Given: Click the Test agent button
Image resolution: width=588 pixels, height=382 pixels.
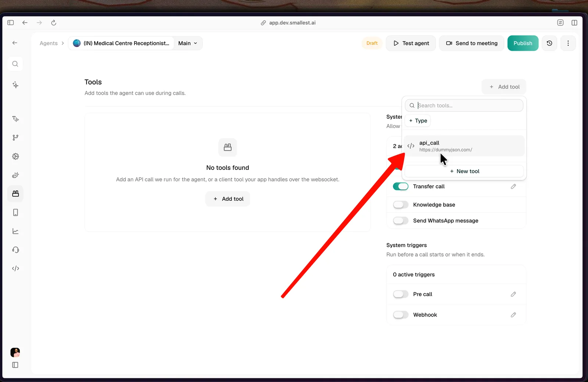Looking at the screenshot, I should [x=411, y=43].
